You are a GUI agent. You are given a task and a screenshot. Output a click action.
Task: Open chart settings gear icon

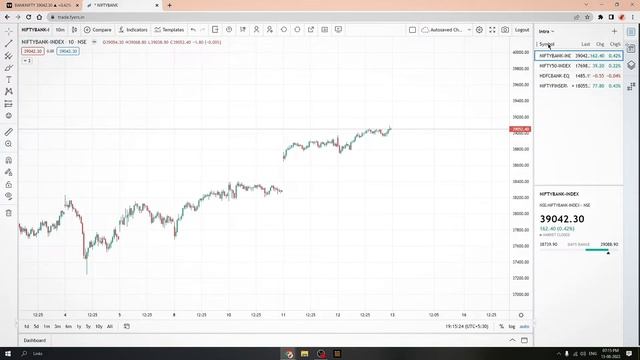[x=479, y=30]
